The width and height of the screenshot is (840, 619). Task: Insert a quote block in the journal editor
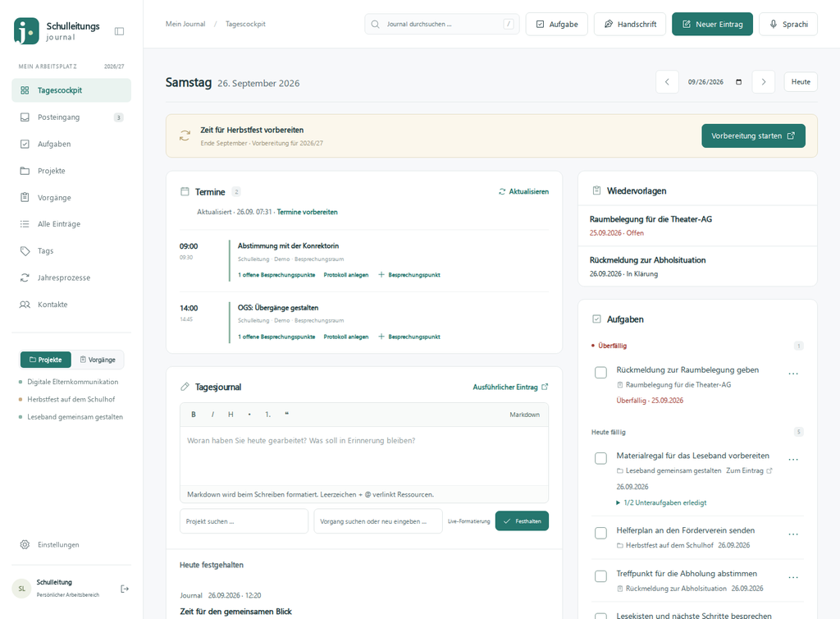point(286,415)
